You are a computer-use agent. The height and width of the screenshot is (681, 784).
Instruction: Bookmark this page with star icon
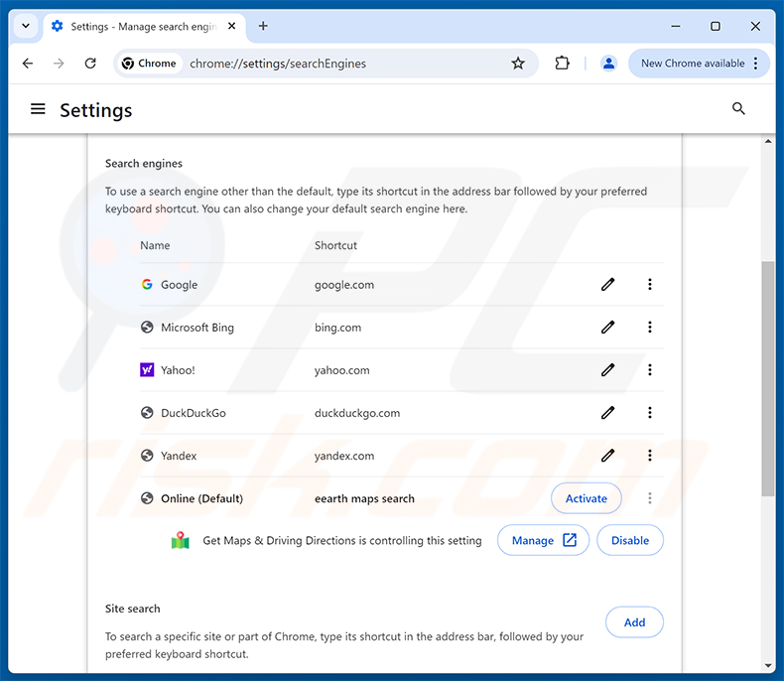(518, 64)
